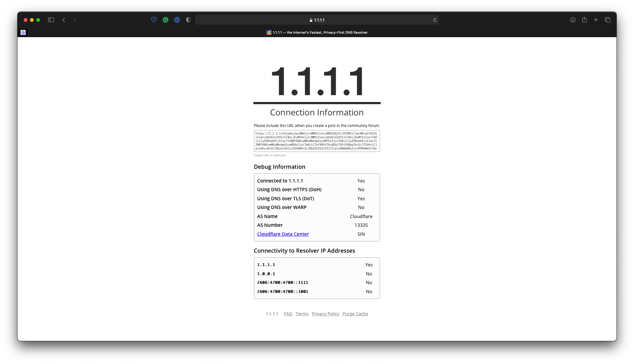This screenshot has width=634, height=364.
Task: Open the Terms footer link
Action: pyautogui.click(x=302, y=314)
